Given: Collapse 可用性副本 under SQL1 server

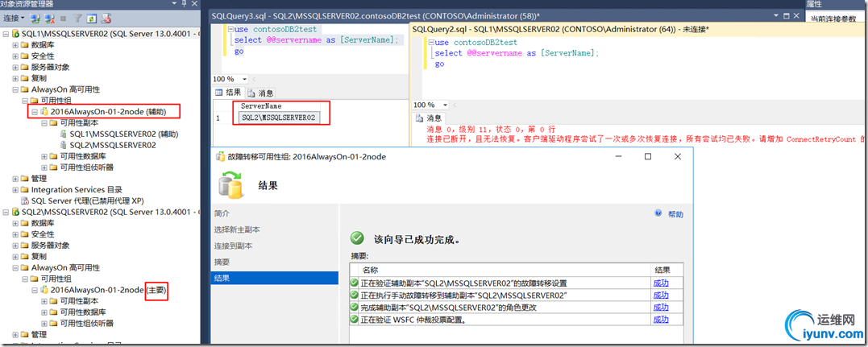Looking at the screenshot, I should click(44, 123).
